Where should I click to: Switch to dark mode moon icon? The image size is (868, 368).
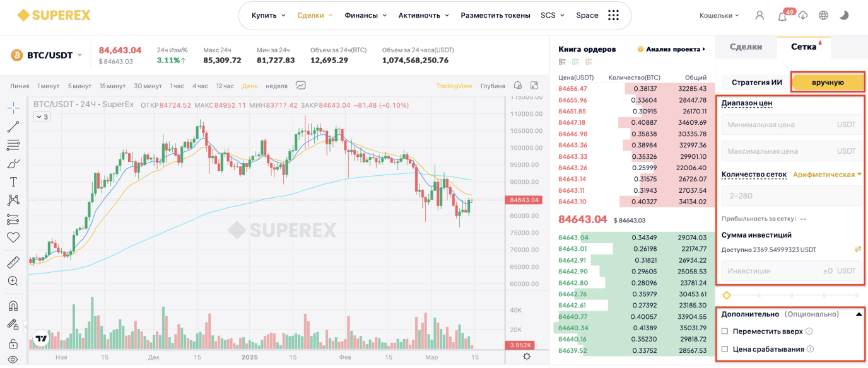click(x=844, y=15)
